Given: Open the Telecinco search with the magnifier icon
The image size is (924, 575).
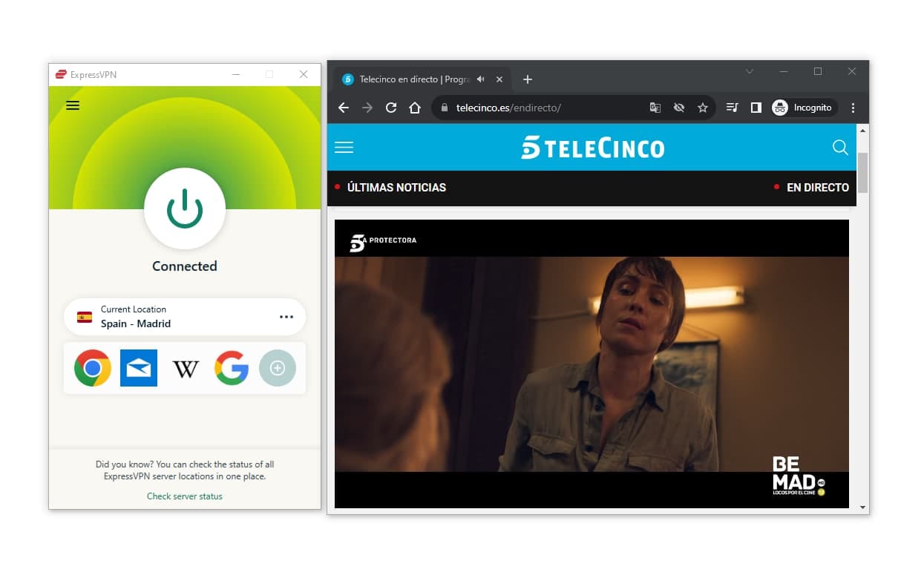Looking at the screenshot, I should pyautogui.click(x=840, y=148).
